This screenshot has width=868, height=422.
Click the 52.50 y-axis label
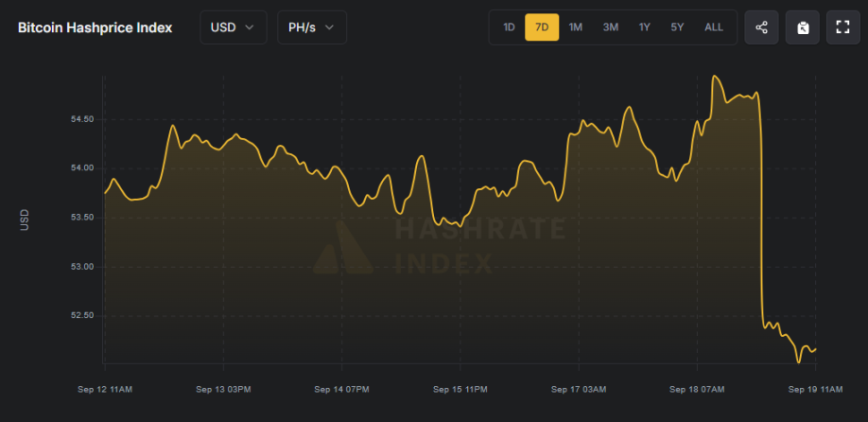point(82,315)
